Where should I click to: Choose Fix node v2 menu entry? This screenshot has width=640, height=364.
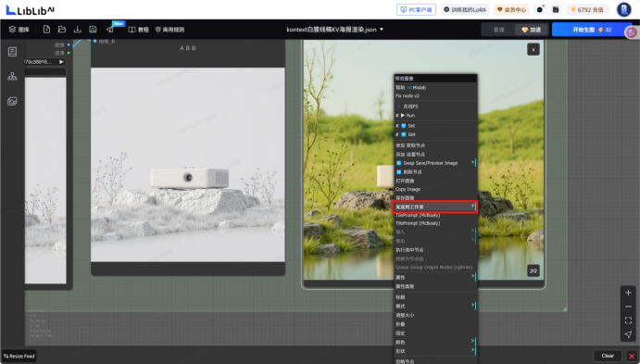[435, 96]
